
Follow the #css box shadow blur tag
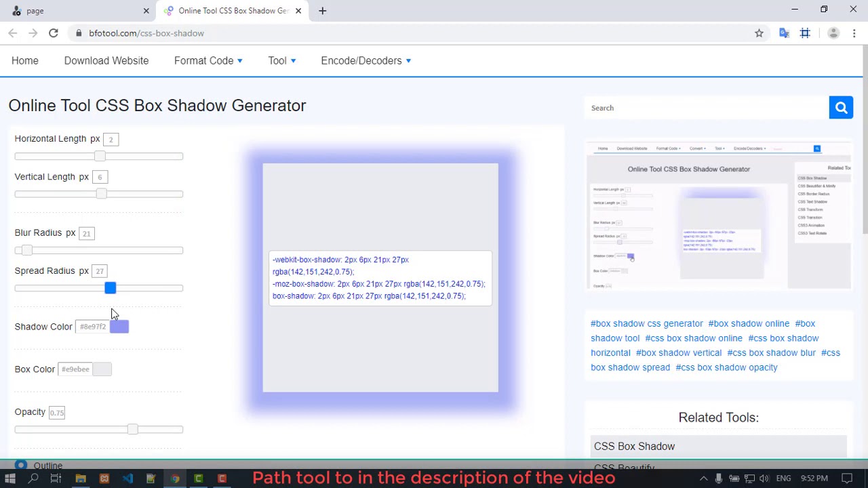(x=772, y=353)
